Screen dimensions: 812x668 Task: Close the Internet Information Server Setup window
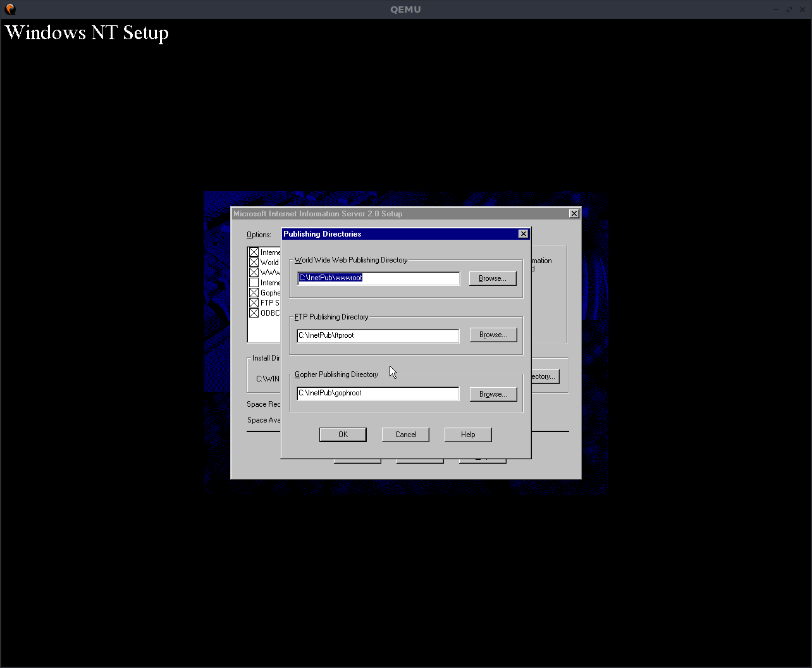pos(574,214)
